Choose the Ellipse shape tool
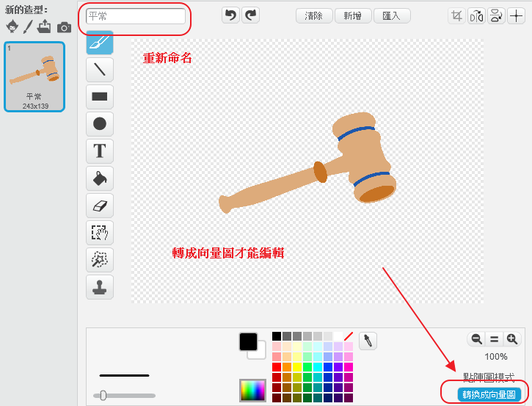This screenshot has width=532, height=406. tap(100, 124)
